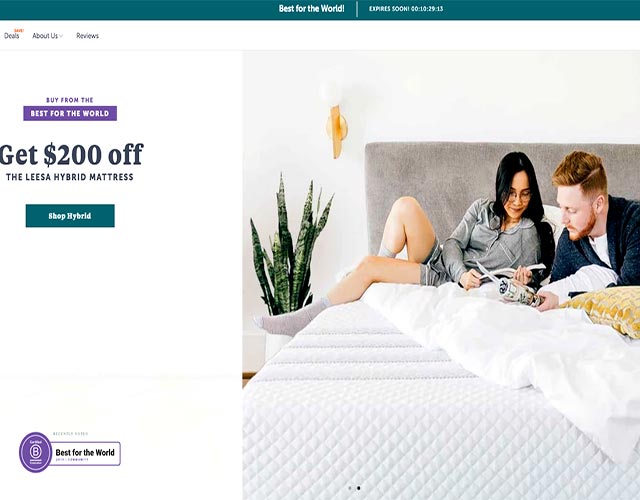Click the Shop Hybrid button
Viewport: 640px width, 500px height.
[70, 216]
